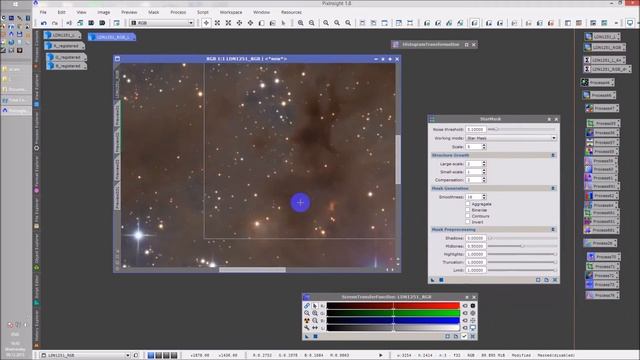The image size is (640, 360).
Task: Click the STF link RGB channels chain icon
Action: coord(307,305)
